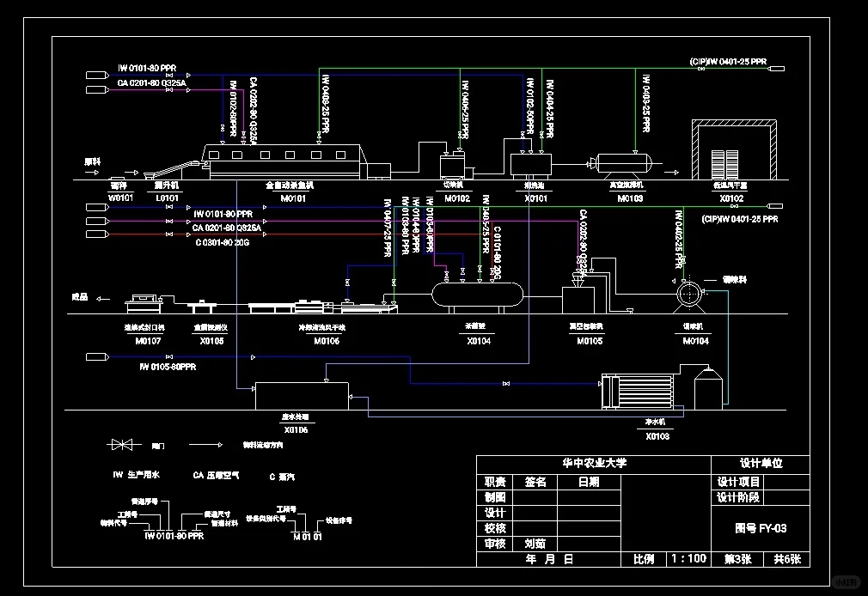Click the 图号 FY-03 drawing number
The width and height of the screenshot is (868, 596).
761,528
